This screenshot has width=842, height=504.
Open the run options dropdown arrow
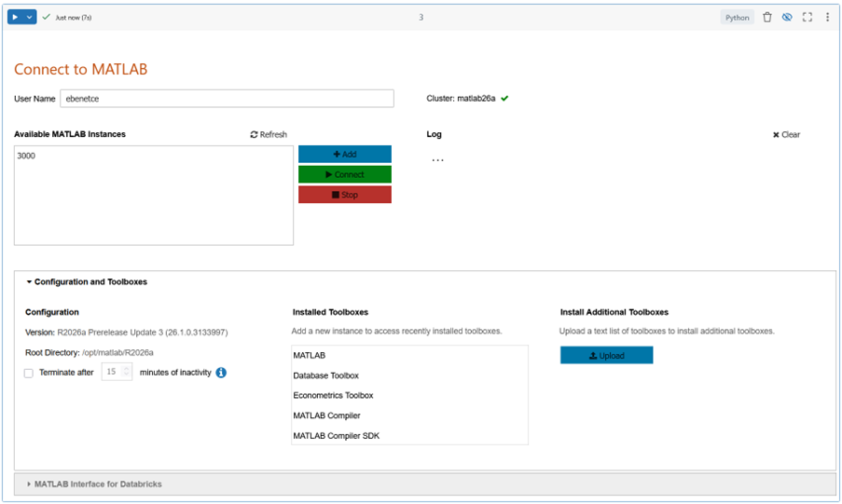30,17
